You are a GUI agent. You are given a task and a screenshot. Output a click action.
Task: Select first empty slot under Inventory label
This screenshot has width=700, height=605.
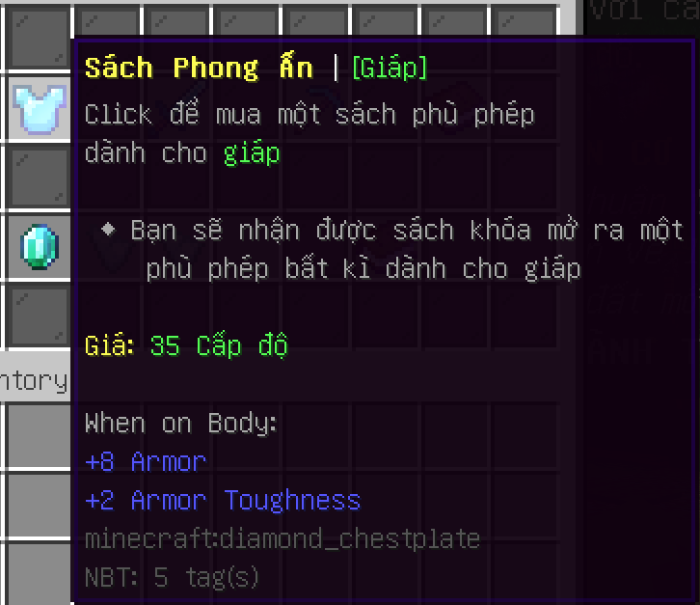point(40,436)
